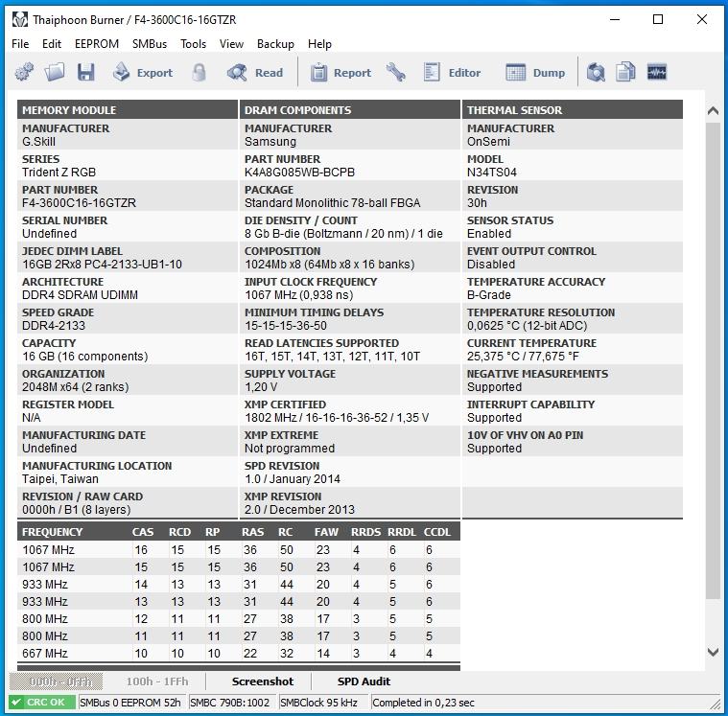Click the waveform monitor toolbar icon
Screen dimensions: 728x716
pyautogui.click(x=656, y=73)
